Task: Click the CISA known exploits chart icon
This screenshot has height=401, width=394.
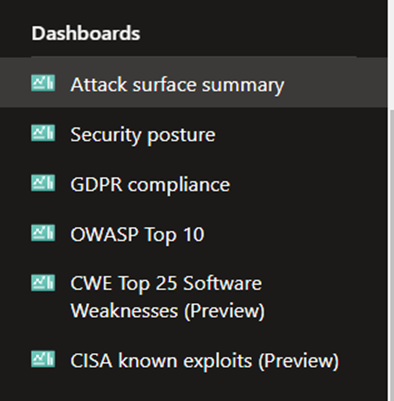Action: click(43, 359)
